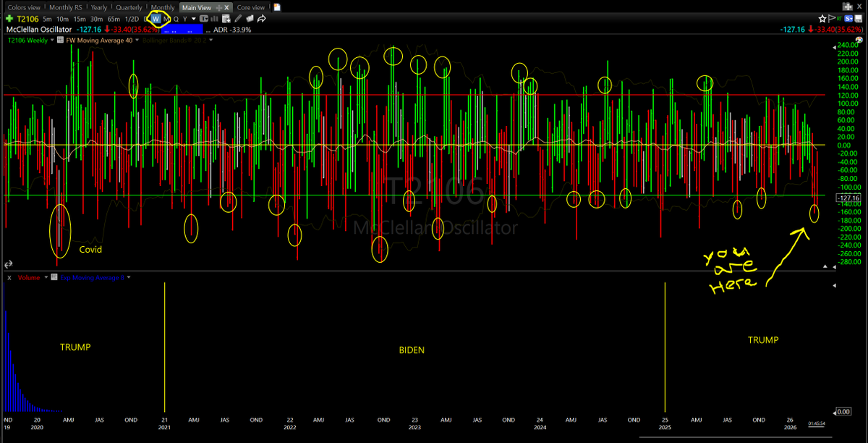This screenshot has height=443, width=868.
Task: Open the bar chart style icon
Action: pyautogui.click(x=214, y=19)
